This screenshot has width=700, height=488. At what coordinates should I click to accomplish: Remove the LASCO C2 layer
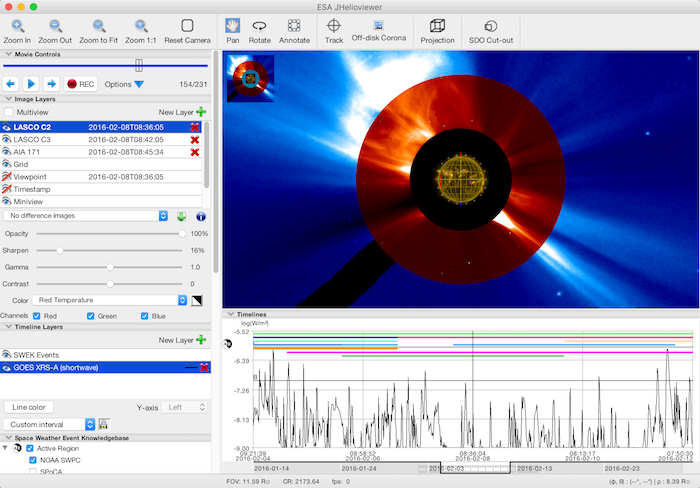coord(195,127)
